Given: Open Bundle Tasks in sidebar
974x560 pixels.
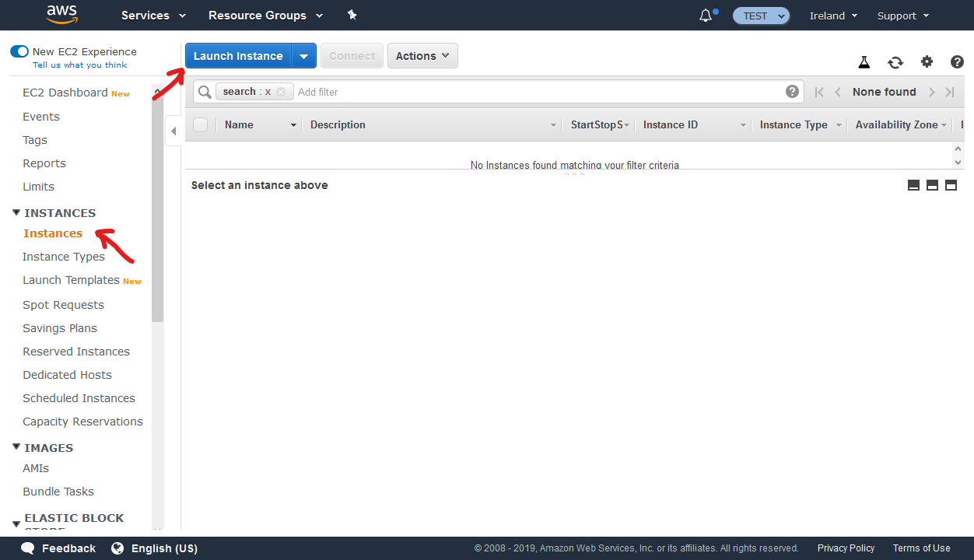Looking at the screenshot, I should [58, 492].
